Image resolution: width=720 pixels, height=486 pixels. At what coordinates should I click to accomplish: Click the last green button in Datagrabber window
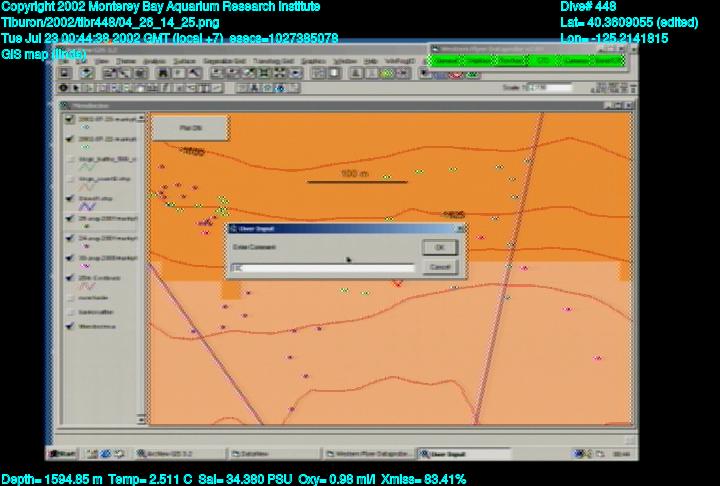(x=607, y=61)
